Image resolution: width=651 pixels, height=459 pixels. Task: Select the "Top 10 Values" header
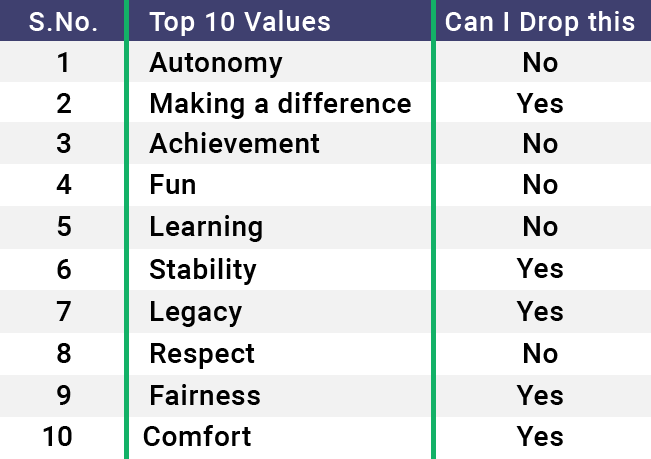(240, 21)
